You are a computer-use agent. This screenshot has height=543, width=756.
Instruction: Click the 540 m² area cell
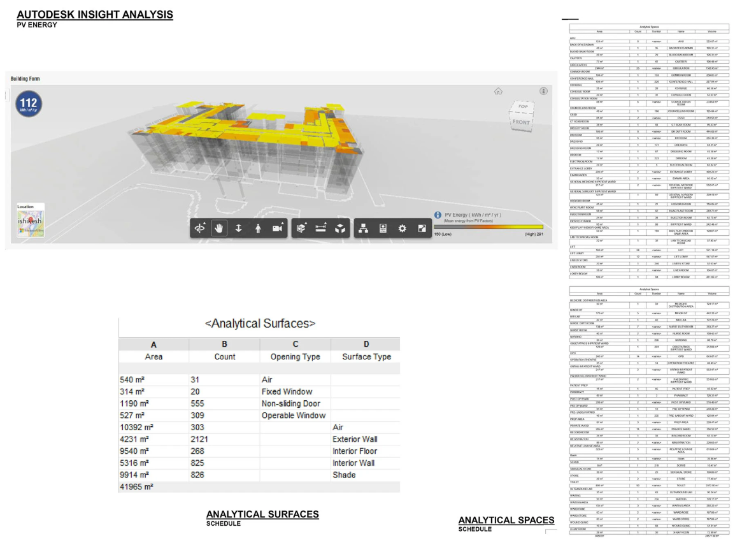tap(153, 380)
